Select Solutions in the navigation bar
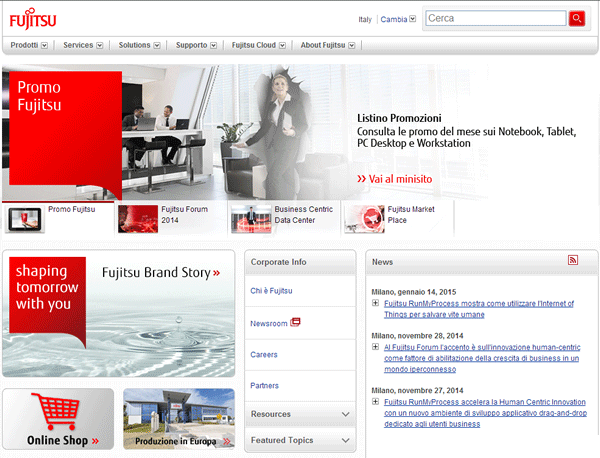This screenshot has height=458, width=600. tap(134, 45)
